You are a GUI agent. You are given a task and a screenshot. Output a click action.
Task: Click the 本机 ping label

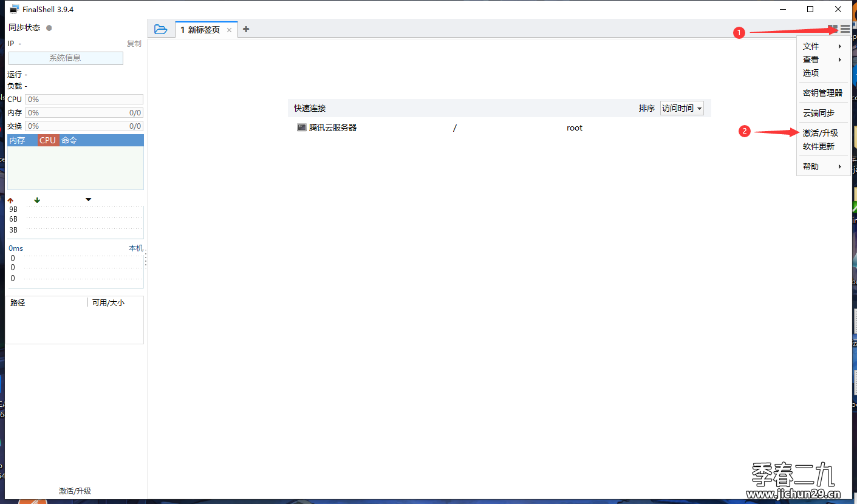point(136,248)
